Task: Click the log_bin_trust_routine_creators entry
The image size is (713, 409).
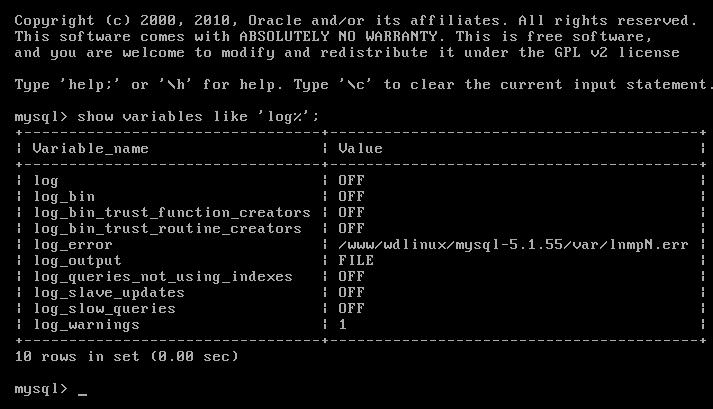Action: point(167,229)
